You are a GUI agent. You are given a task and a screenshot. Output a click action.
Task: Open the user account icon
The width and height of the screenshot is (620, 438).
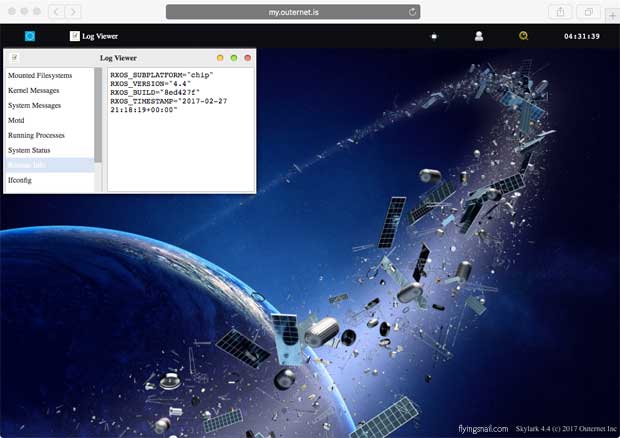coord(479,36)
